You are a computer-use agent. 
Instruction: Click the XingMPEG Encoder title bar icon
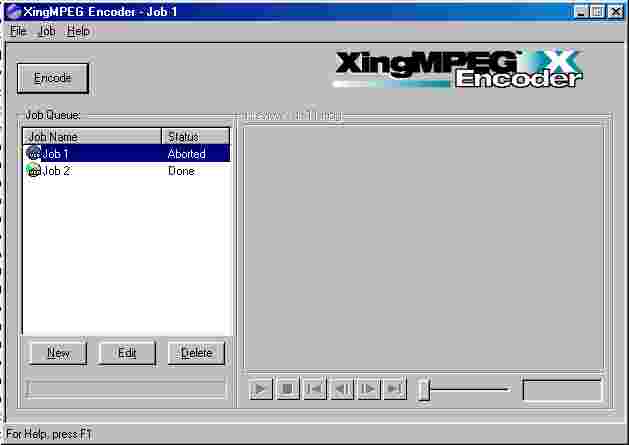click(x=13, y=11)
